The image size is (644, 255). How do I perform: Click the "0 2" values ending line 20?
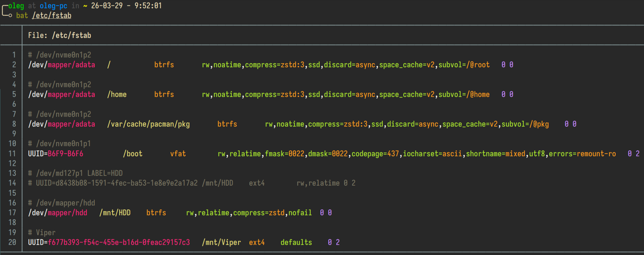pyautogui.click(x=334, y=242)
